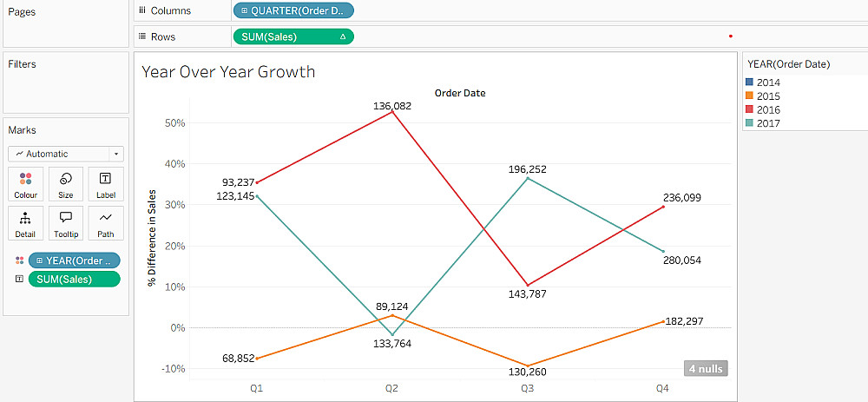Select the 2016 red legend swatch

click(x=750, y=110)
